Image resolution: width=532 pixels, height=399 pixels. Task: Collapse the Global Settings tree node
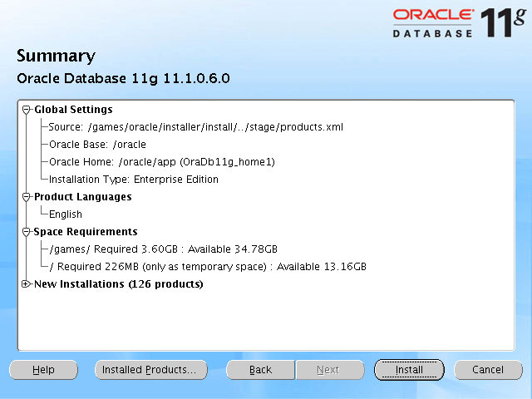tap(26, 110)
